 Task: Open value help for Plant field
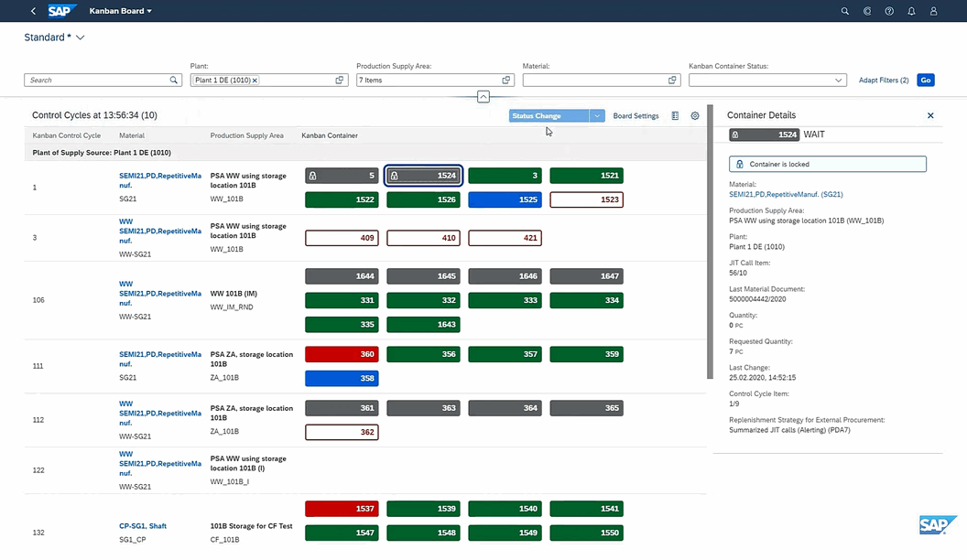[x=339, y=81]
